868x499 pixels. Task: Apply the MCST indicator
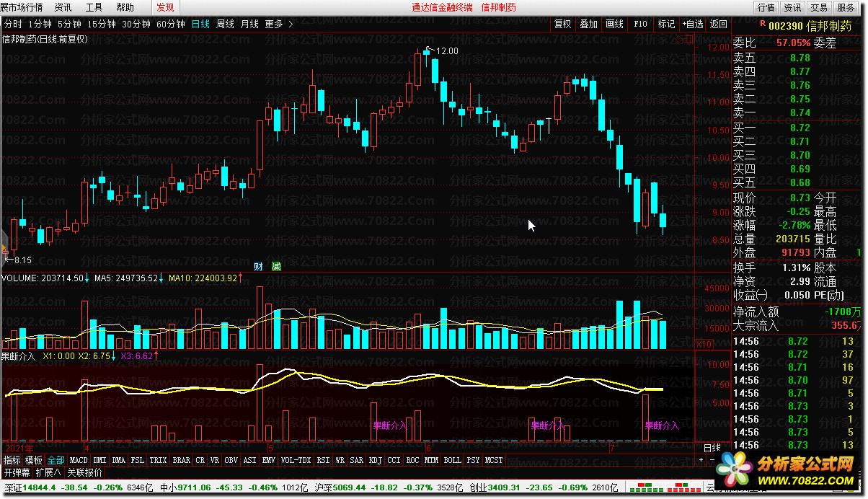494,460
